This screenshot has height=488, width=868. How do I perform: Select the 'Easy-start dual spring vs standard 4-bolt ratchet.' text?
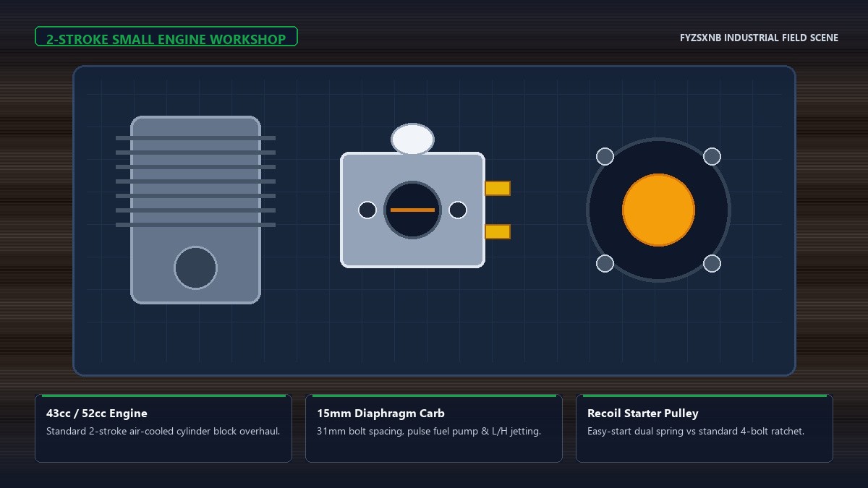tap(696, 432)
